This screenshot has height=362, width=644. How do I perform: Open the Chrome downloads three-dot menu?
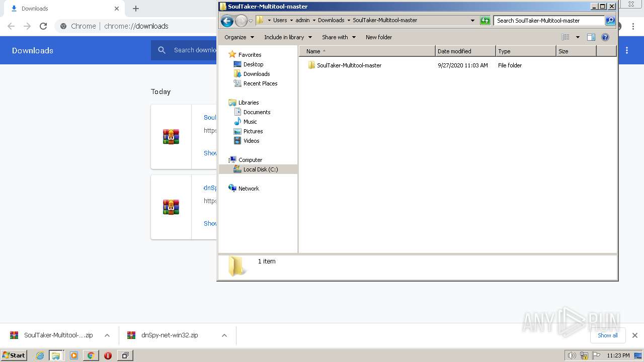point(627,50)
